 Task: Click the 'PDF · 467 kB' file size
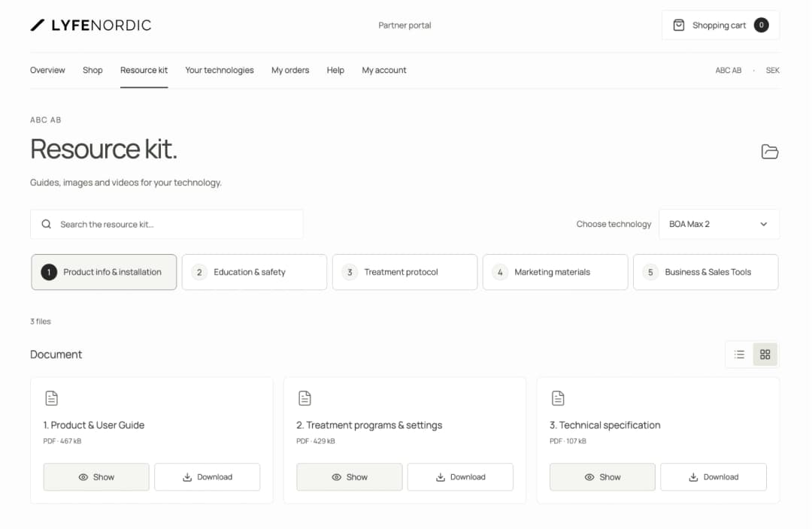[x=62, y=441]
